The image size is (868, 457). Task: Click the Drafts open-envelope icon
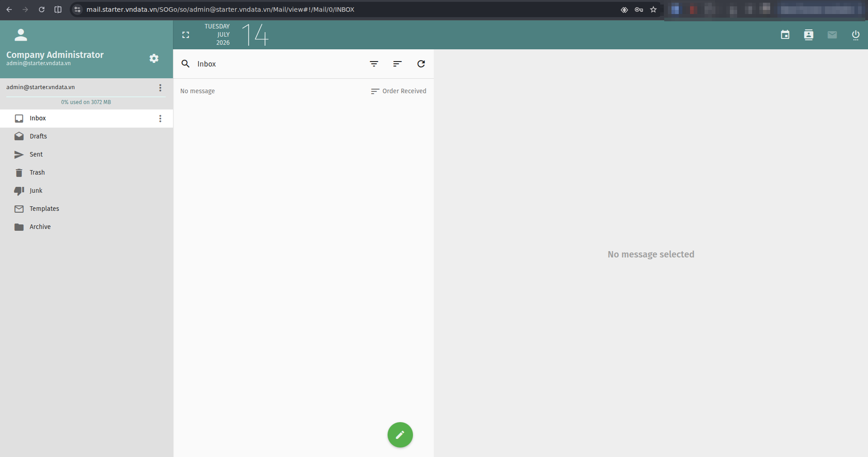pos(19,136)
